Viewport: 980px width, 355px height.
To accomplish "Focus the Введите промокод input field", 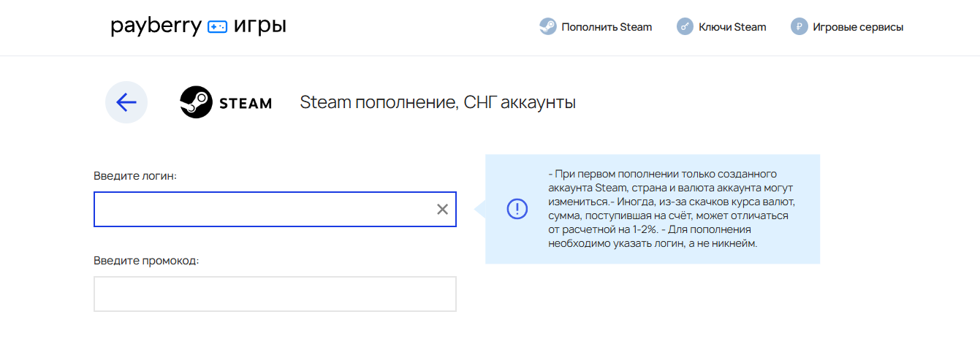I will pos(275,294).
